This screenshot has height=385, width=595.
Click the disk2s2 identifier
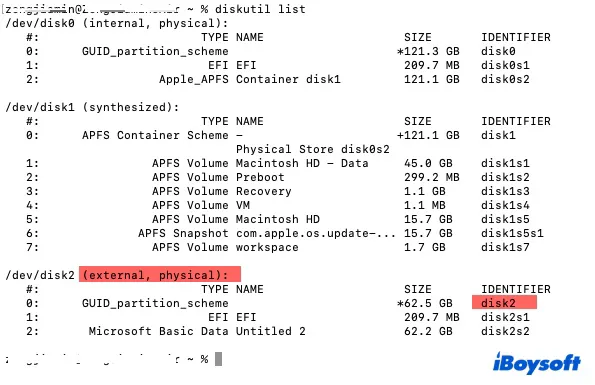click(x=505, y=331)
